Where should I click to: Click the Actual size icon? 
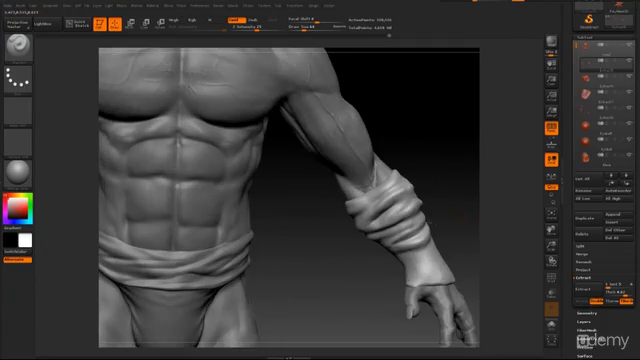click(x=551, y=96)
